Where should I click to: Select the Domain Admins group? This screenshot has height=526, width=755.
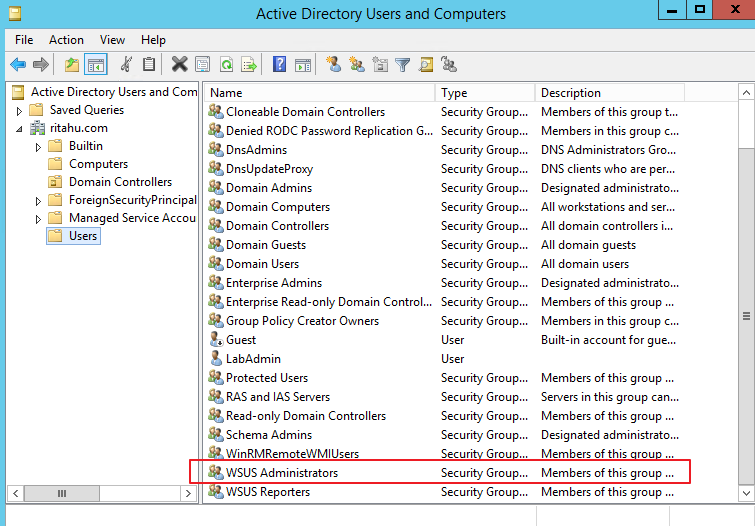(269, 187)
